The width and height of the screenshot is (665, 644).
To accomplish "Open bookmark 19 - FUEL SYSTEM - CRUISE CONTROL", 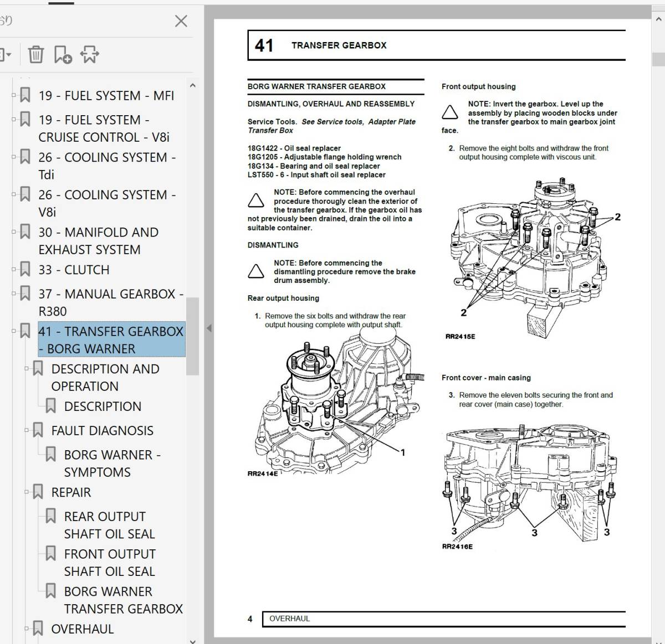I will pyautogui.click(x=104, y=128).
